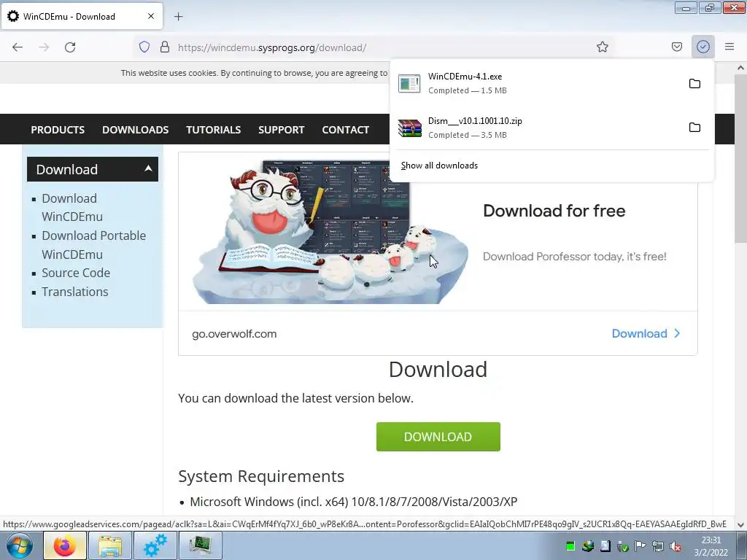Image resolution: width=747 pixels, height=560 pixels.
Task: Click the Porofessor ad illustration
Action: [x=330, y=232]
